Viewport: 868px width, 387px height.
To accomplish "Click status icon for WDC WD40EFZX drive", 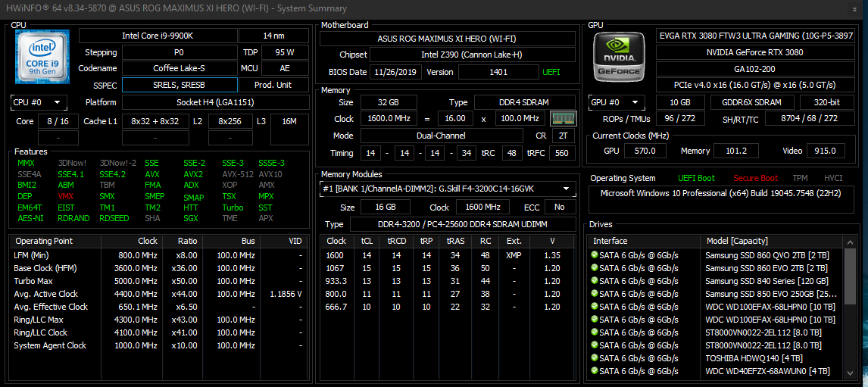I will [595, 371].
